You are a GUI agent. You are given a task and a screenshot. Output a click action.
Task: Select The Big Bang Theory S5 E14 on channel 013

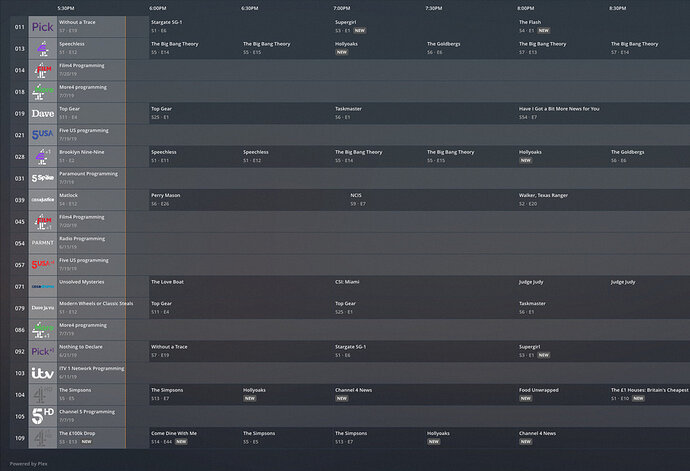pos(195,48)
